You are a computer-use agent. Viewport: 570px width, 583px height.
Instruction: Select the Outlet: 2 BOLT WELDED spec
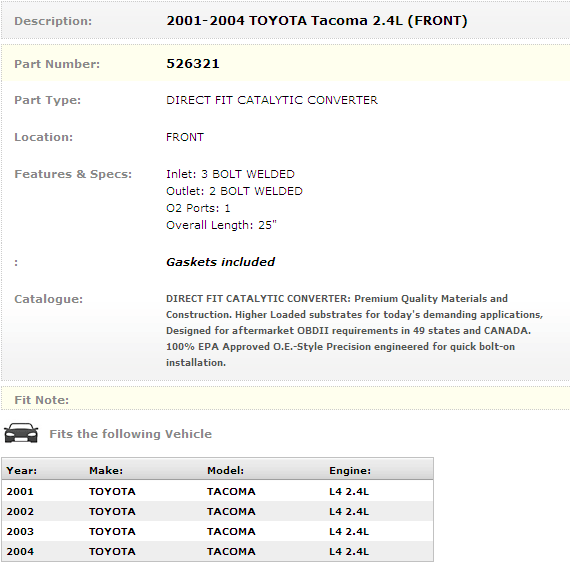pyautogui.click(x=234, y=191)
